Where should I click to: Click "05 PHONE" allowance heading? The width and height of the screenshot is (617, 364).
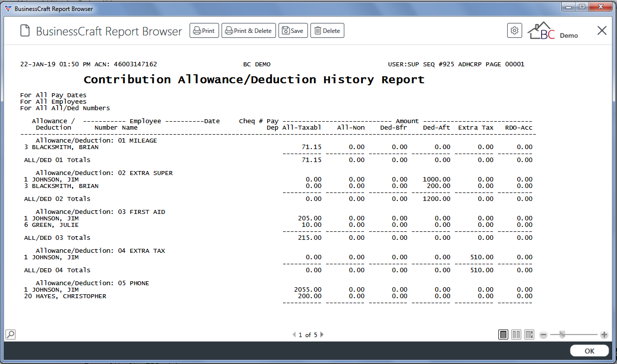coord(133,283)
